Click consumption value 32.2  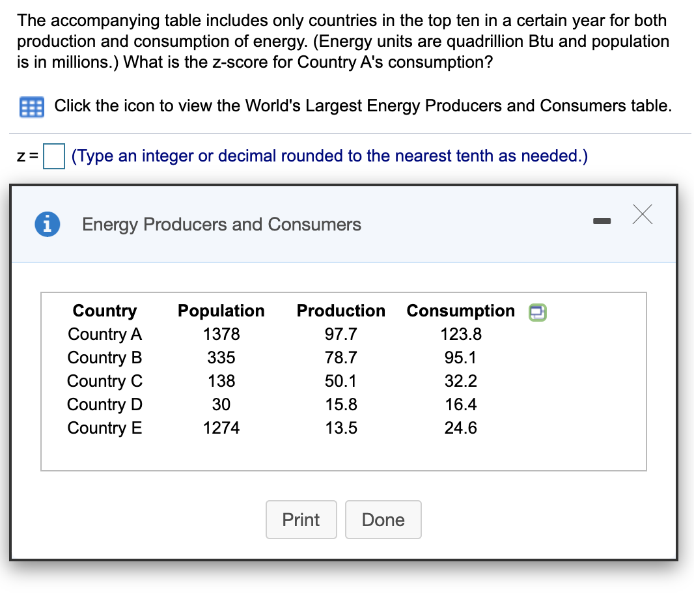coord(461,382)
